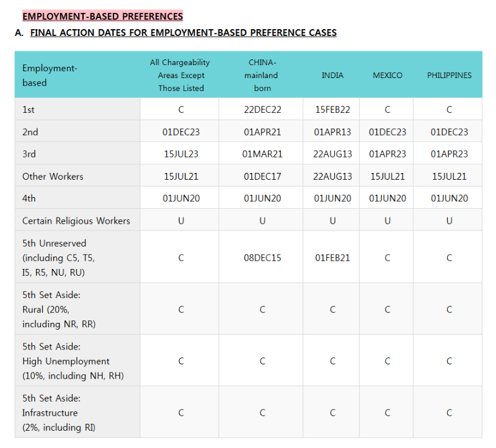Select the INDIA column header
The image size is (496, 448).
pos(332,75)
